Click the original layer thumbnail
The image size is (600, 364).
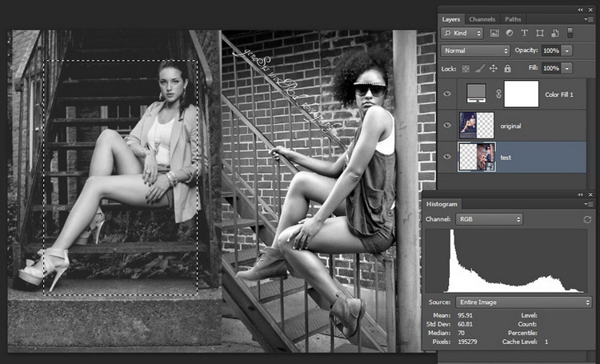477,125
